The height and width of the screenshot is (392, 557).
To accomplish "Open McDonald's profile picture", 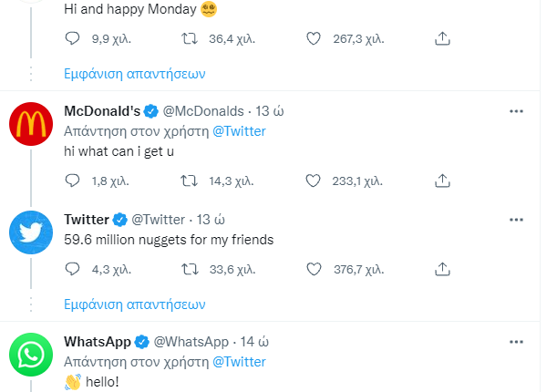I will (31, 124).
